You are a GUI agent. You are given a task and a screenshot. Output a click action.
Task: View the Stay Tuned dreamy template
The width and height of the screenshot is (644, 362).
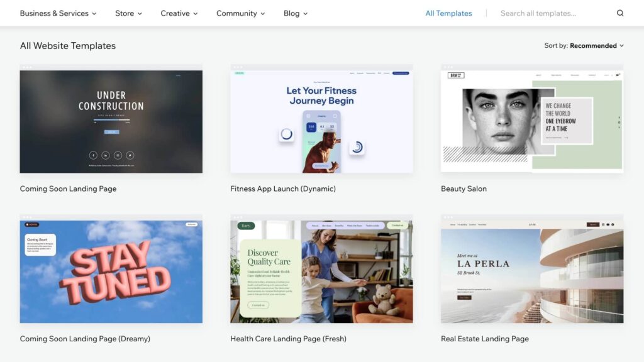111,270
